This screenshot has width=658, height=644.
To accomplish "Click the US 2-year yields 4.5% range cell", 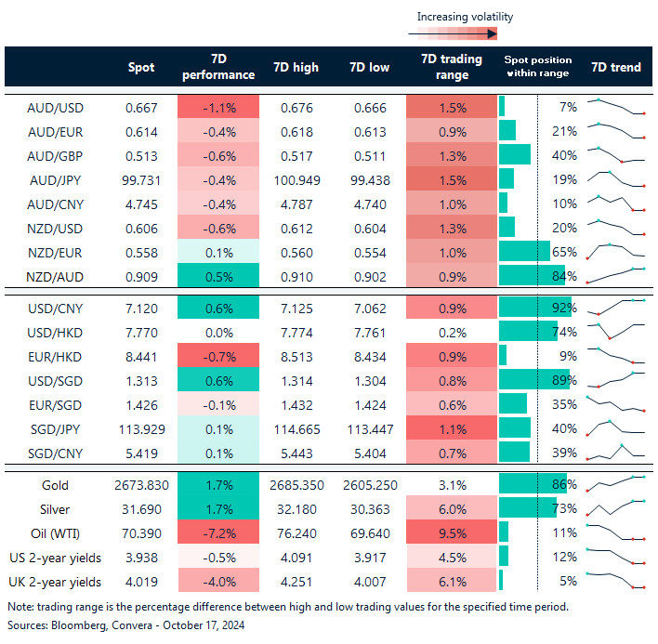I will (452, 556).
